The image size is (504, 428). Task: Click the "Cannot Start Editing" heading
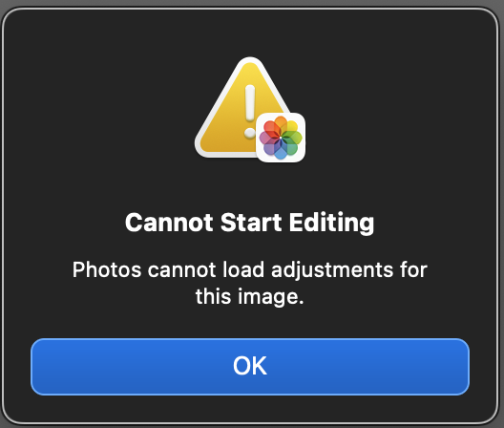[250, 223]
